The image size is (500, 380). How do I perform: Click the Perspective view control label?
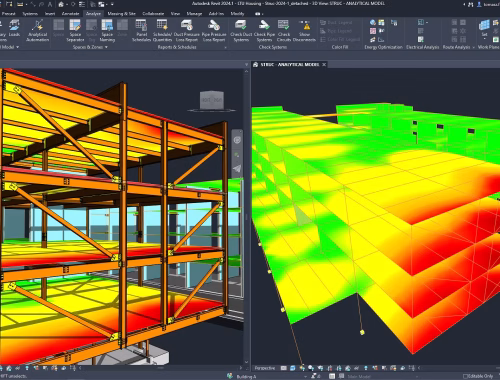265,368
